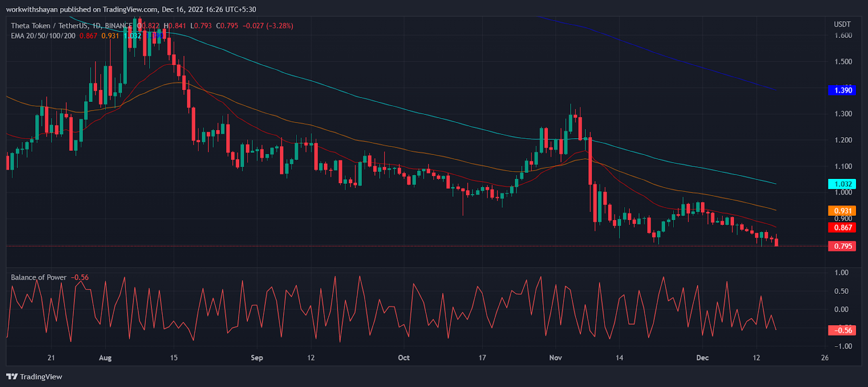Click the cyan 1.032 value in EMA legend
The width and height of the screenshot is (868, 387).
pos(132,36)
